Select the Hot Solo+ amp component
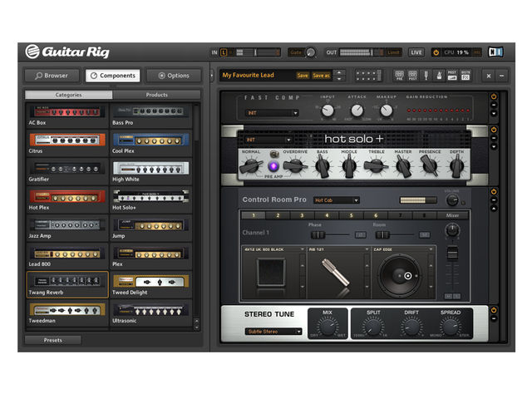Image resolution: width=532 pixels, height=399 pixels. coord(150,200)
